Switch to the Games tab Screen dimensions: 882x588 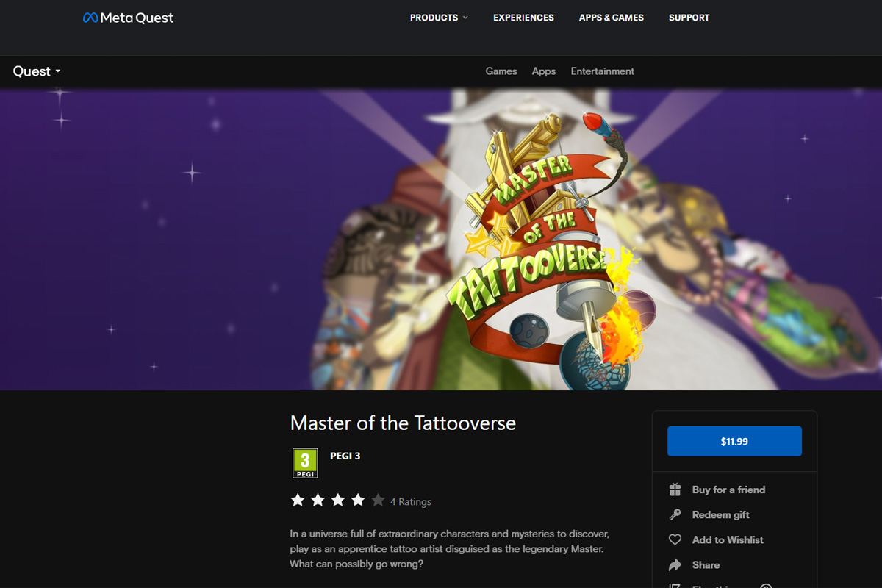tap(501, 71)
